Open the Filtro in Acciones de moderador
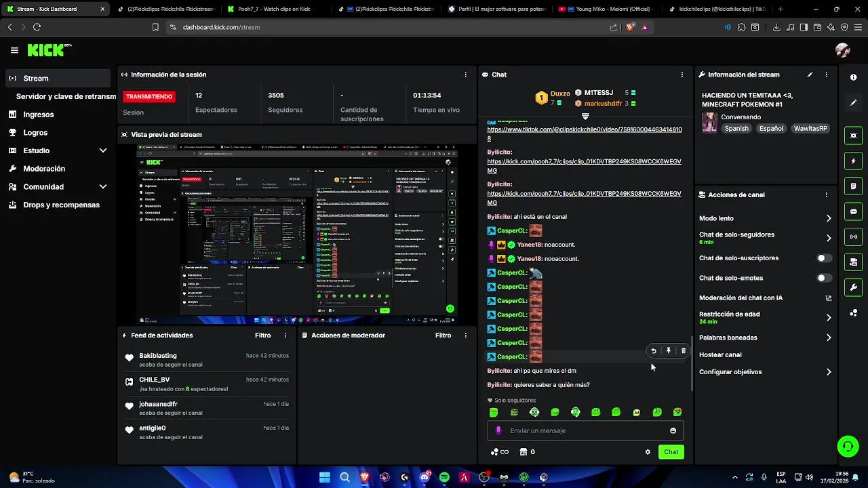The image size is (868, 488). (x=443, y=335)
